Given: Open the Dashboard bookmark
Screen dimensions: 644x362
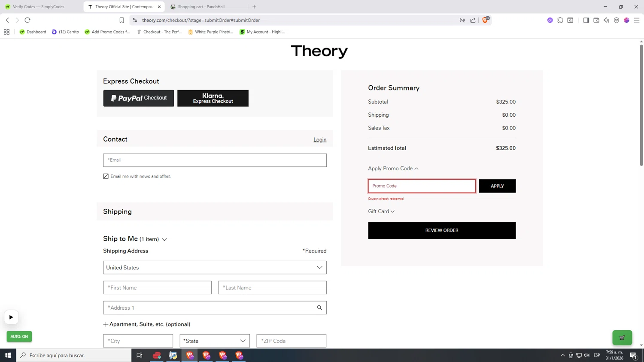Looking at the screenshot, I should pyautogui.click(x=33, y=32).
